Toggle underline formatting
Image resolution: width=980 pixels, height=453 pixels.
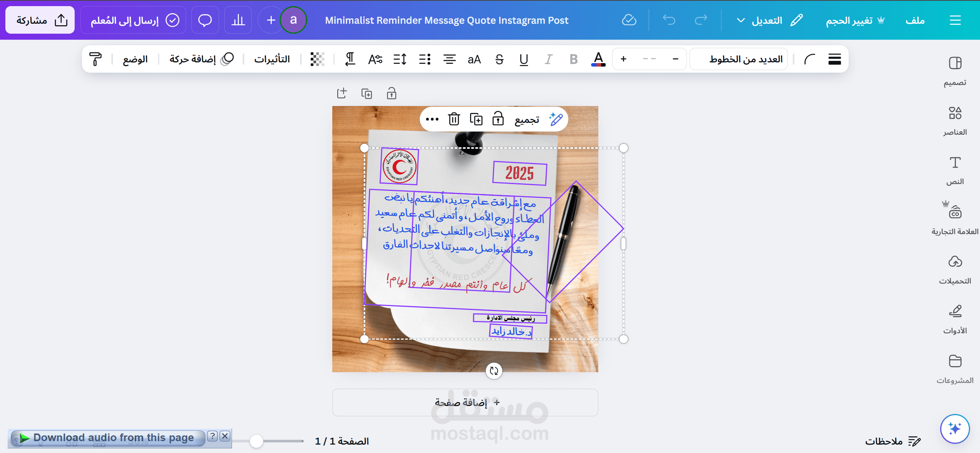point(524,59)
